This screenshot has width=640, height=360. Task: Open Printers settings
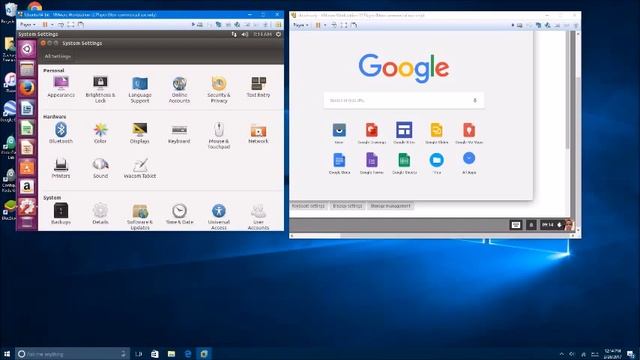[x=61, y=168]
